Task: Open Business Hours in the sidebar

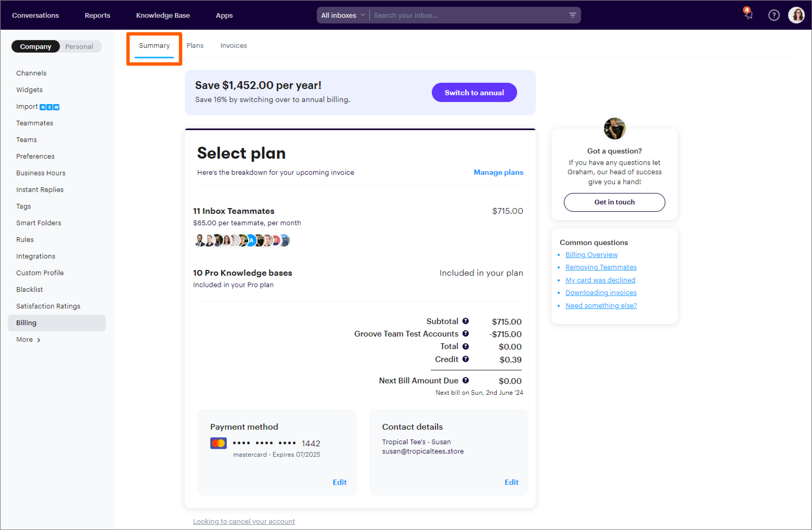Action: pos(41,173)
